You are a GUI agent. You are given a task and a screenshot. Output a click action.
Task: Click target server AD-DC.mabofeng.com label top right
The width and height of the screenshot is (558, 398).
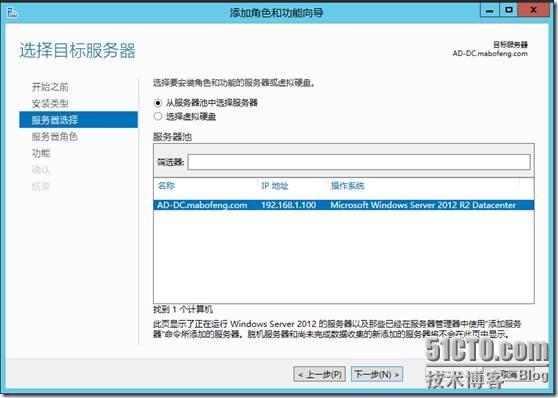click(x=490, y=54)
